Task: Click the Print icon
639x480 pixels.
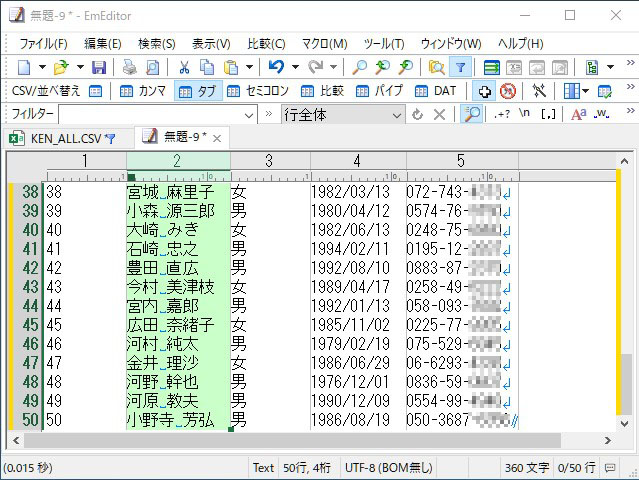Action: point(130,67)
